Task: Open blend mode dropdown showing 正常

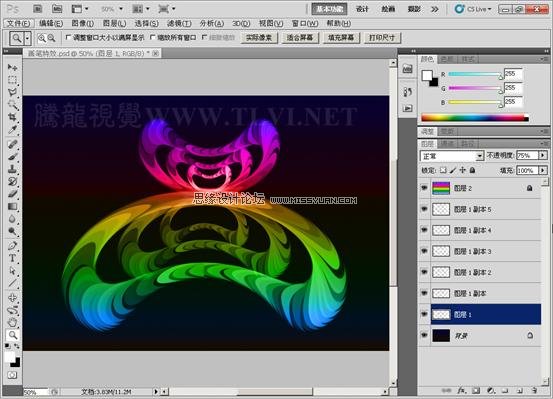Action: pyautogui.click(x=451, y=156)
